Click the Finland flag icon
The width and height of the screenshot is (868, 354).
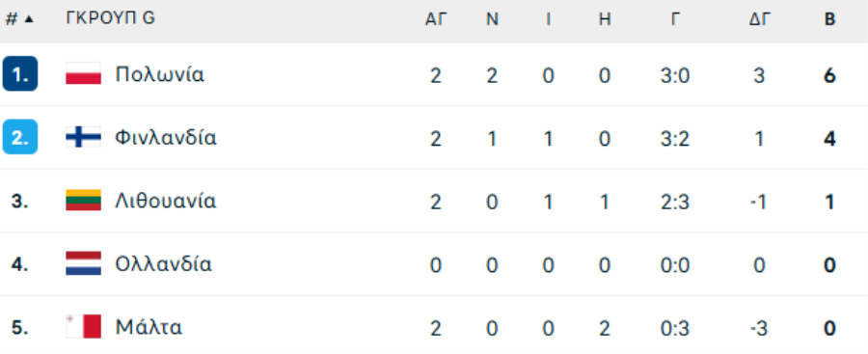[x=84, y=137]
